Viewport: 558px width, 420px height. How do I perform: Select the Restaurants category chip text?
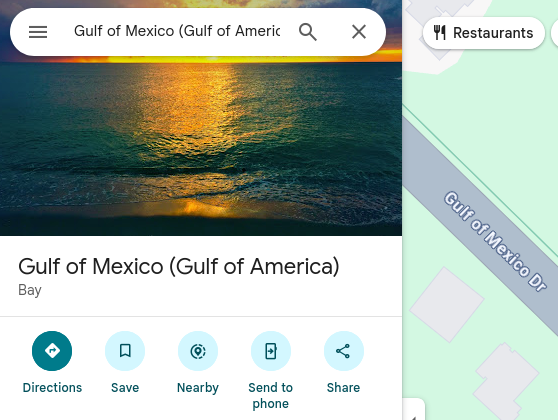493,33
